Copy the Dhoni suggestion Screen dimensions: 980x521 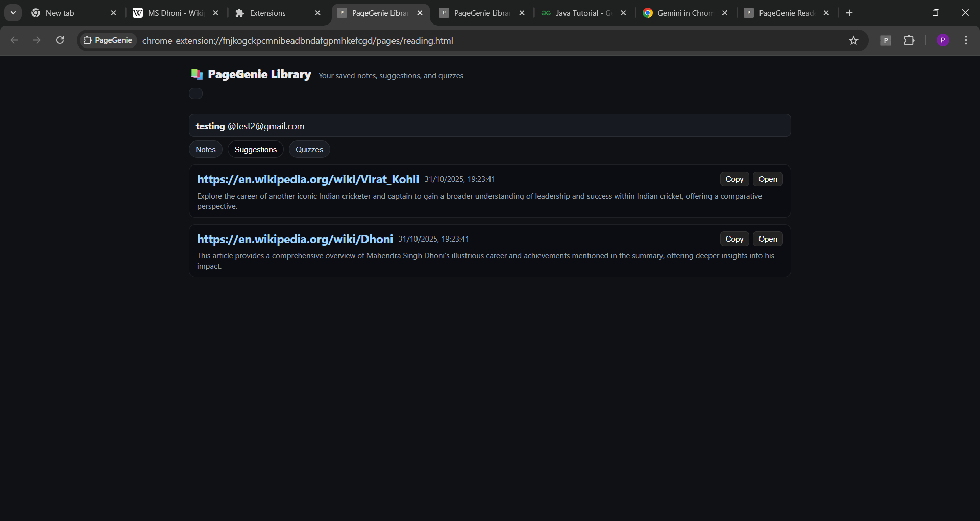[734, 239]
